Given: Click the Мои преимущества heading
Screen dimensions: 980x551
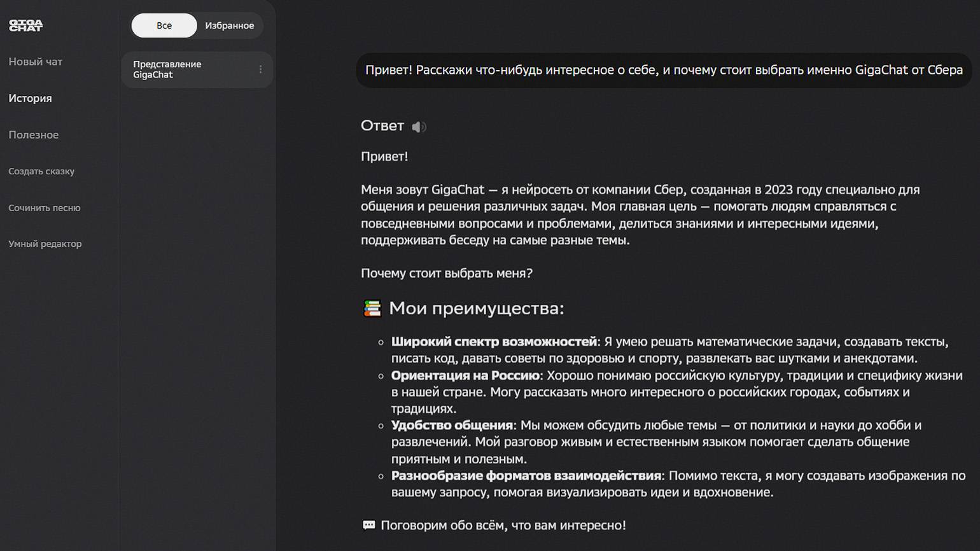Looking at the screenshot, I should (476, 309).
